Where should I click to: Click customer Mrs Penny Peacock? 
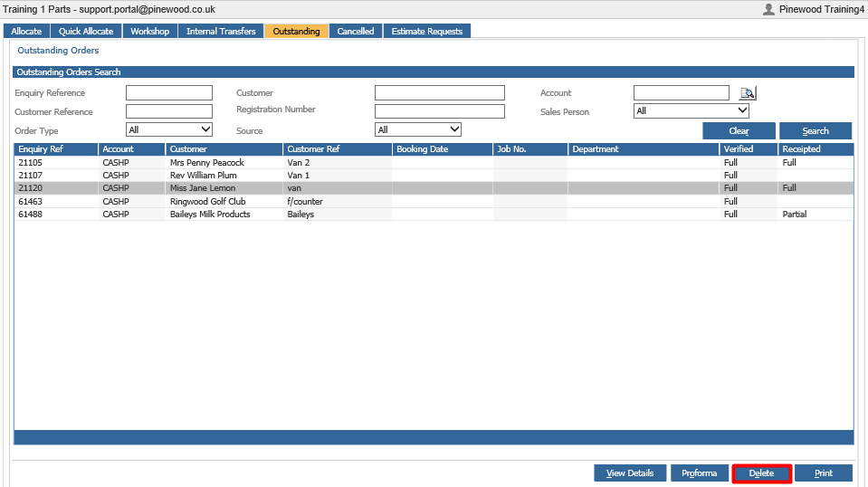pos(207,162)
